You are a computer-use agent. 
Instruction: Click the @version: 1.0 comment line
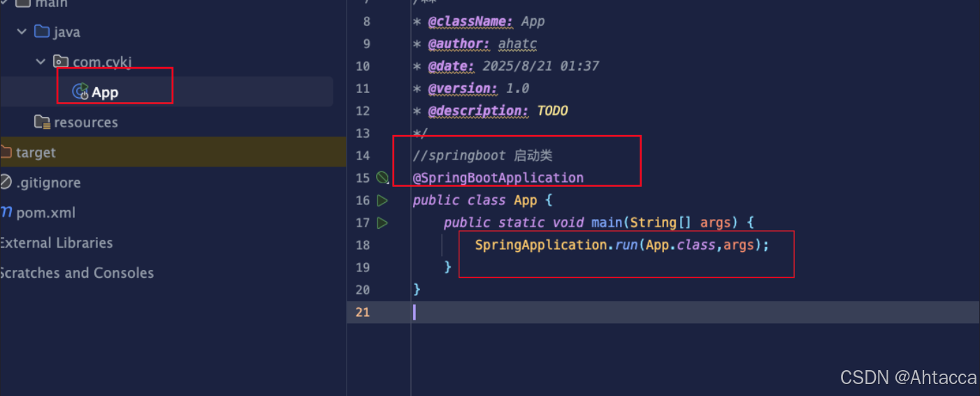point(471,88)
